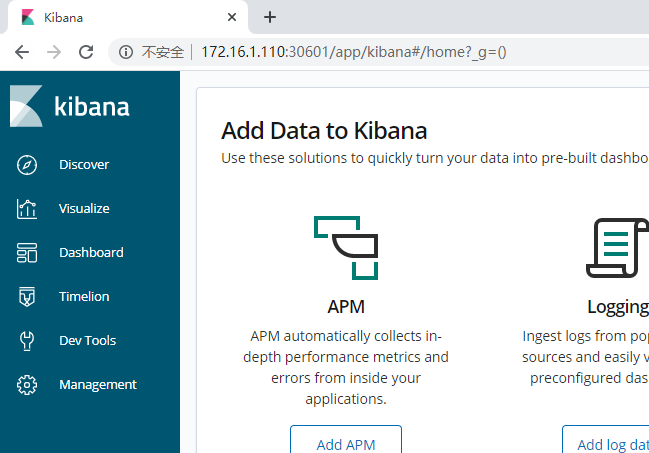
Task: Click the Timelion menu label
Action: (84, 296)
